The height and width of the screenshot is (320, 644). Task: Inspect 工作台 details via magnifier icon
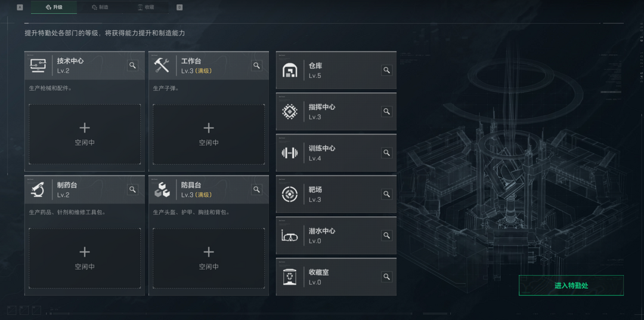pos(256,66)
